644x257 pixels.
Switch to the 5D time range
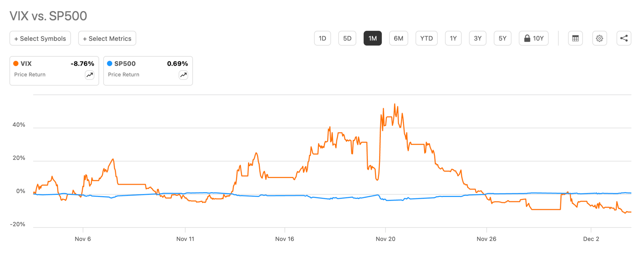pos(347,38)
